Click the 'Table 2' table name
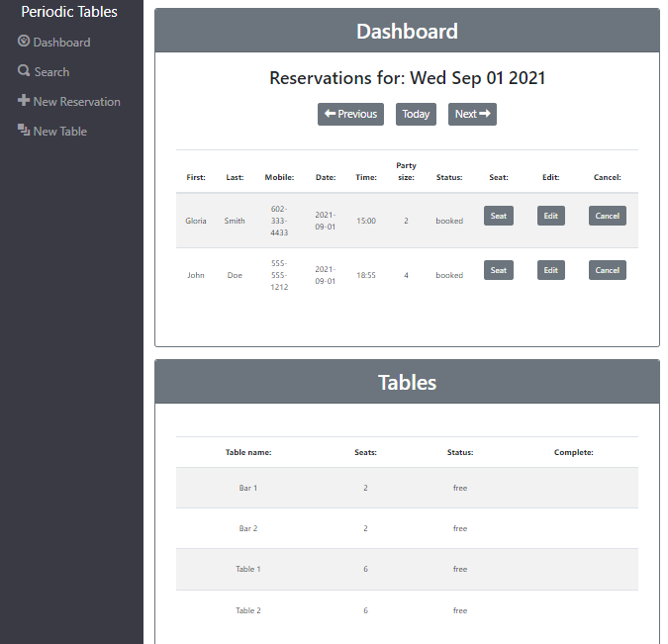 tap(248, 610)
